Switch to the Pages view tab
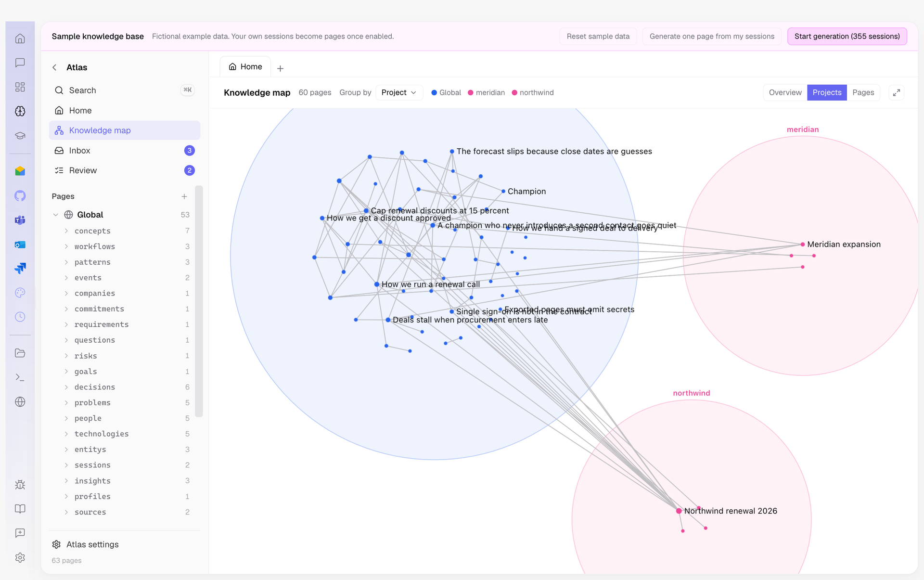This screenshot has width=924, height=580. [x=863, y=92]
